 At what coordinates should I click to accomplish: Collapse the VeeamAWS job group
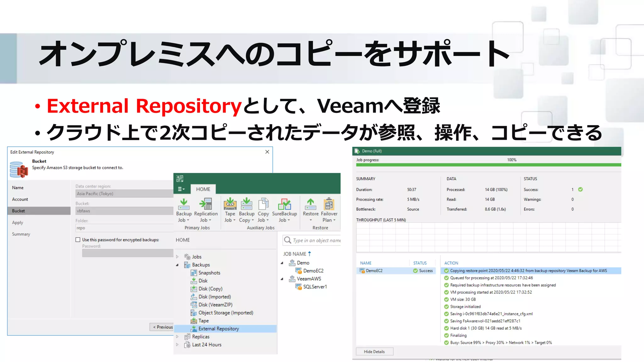point(282,279)
